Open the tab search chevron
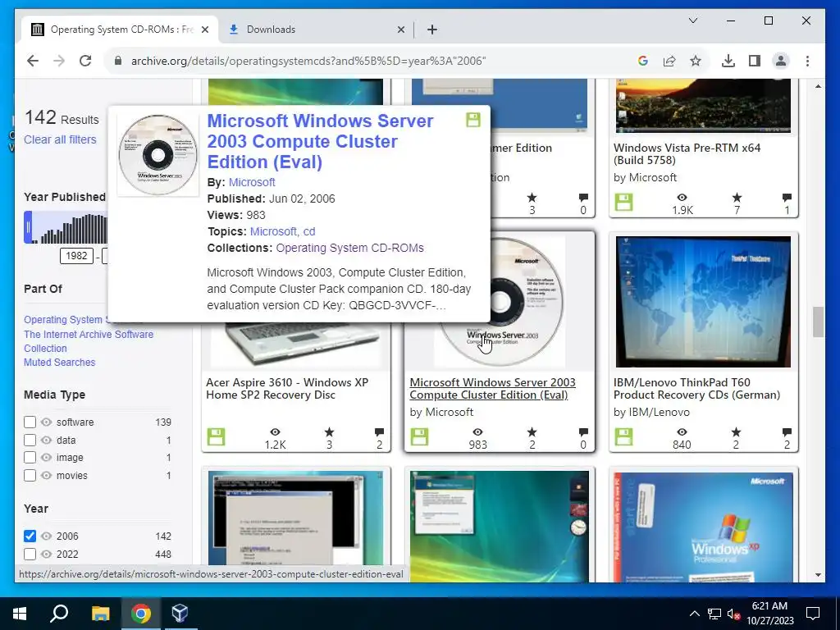The image size is (840, 630). (x=692, y=21)
